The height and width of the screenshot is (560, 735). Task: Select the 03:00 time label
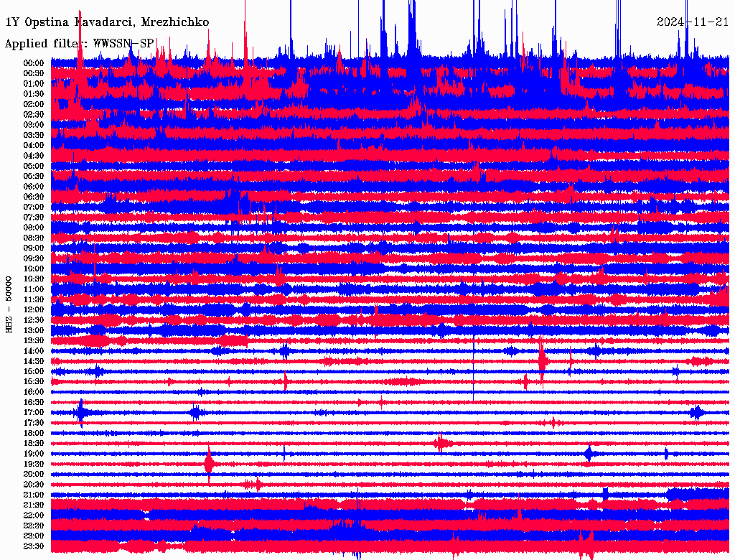point(34,125)
